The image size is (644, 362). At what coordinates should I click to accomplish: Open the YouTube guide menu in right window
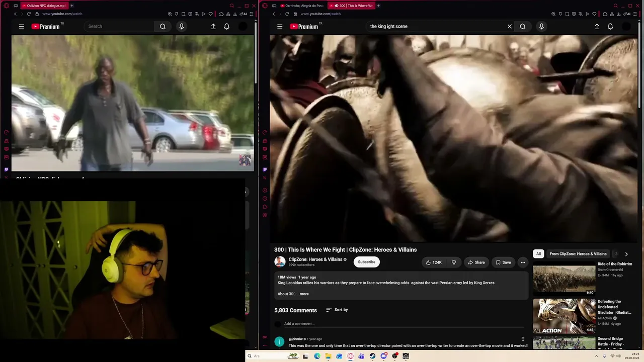(x=280, y=27)
